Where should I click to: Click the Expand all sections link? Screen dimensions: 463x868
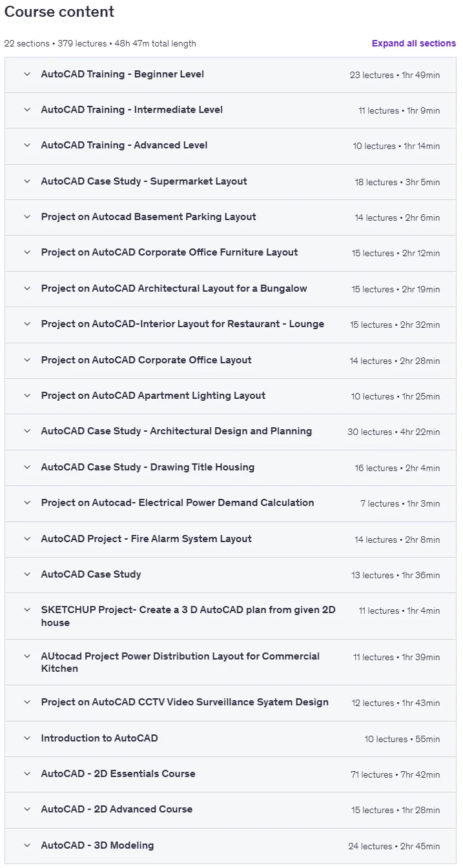414,43
